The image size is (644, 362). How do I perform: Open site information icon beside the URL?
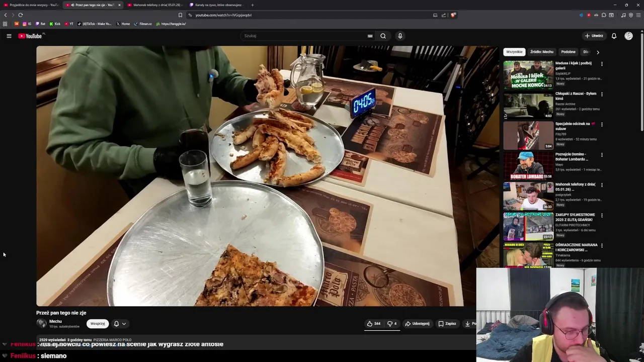click(x=190, y=15)
